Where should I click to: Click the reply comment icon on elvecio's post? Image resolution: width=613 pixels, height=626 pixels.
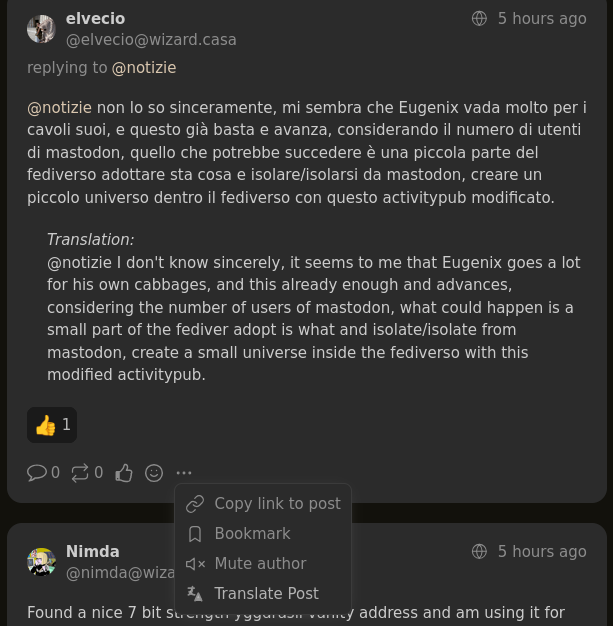[x=37, y=472]
